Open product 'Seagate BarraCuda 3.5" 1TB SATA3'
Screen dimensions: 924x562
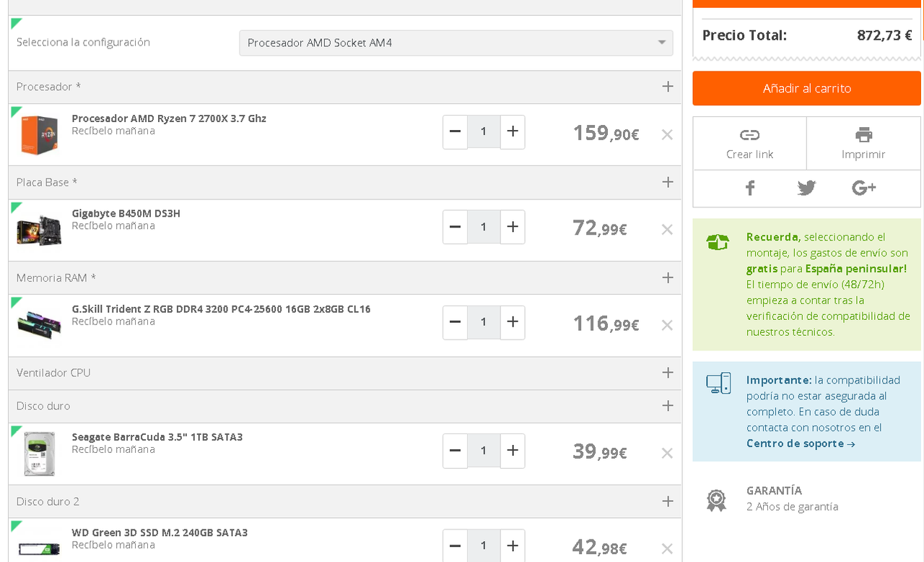[x=157, y=437]
